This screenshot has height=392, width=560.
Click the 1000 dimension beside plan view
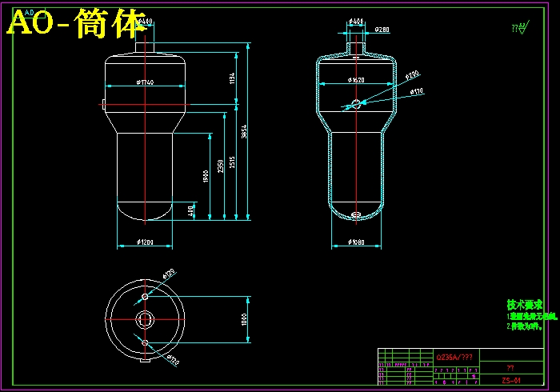point(245,318)
